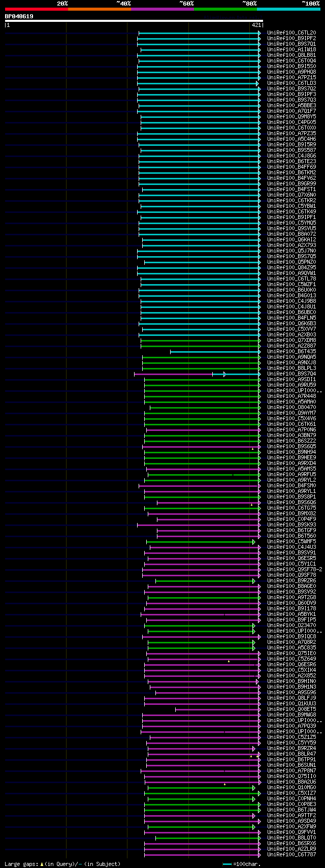
Task: Select the UniRef100_Q6K6B3 label
Action: point(291,324)
